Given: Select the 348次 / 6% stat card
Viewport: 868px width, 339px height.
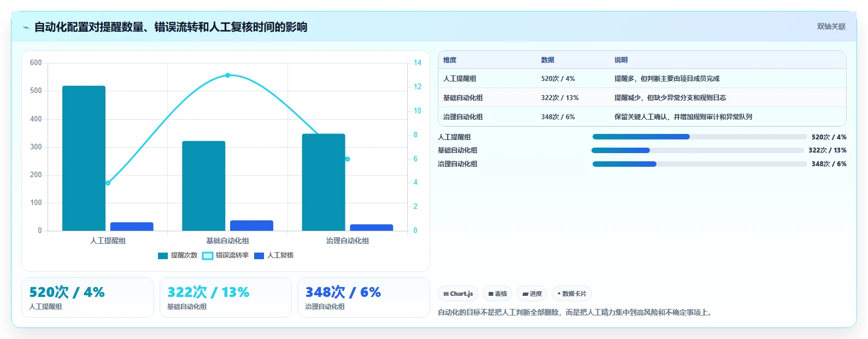Looking at the screenshot, I should (x=363, y=297).
